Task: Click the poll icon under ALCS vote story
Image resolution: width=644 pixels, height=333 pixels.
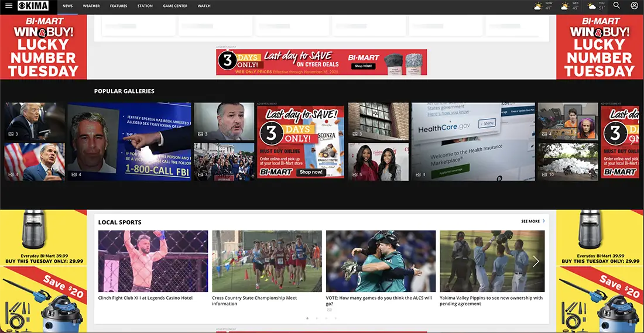Action: [x=330, y=310]
